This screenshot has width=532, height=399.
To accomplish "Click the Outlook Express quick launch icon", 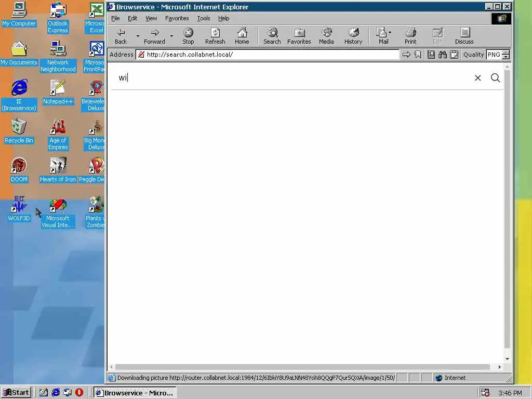I will click(68, 393).
